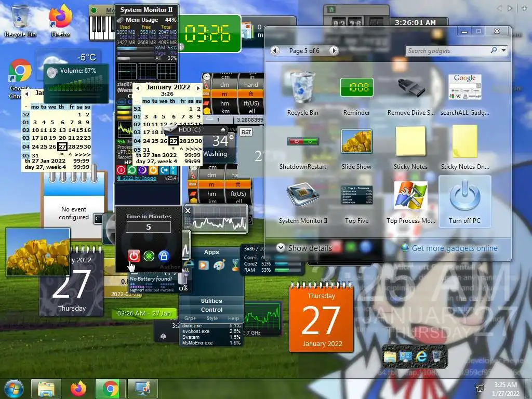Viewport: 532px width, 399px height.
Task: Select the System Monitor II gallery gadget
Action: click(302, 202)
